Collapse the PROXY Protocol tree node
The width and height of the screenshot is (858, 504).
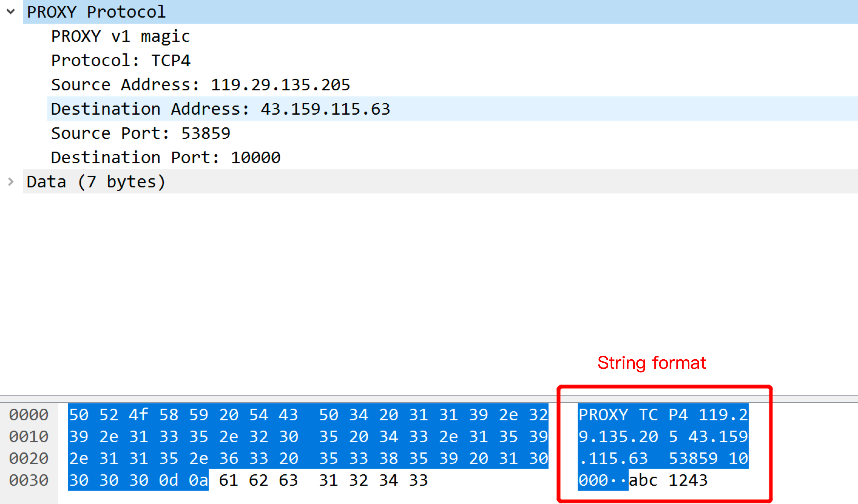point(11,12)
